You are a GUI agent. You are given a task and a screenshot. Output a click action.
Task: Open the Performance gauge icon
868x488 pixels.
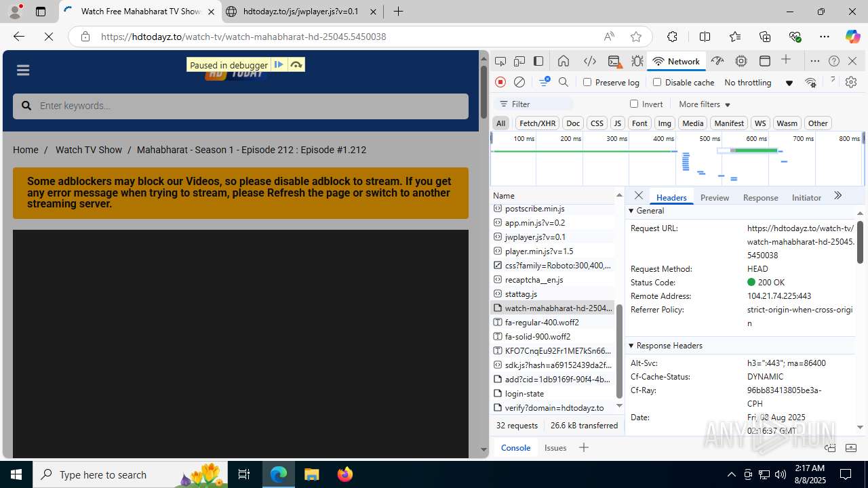717,61
